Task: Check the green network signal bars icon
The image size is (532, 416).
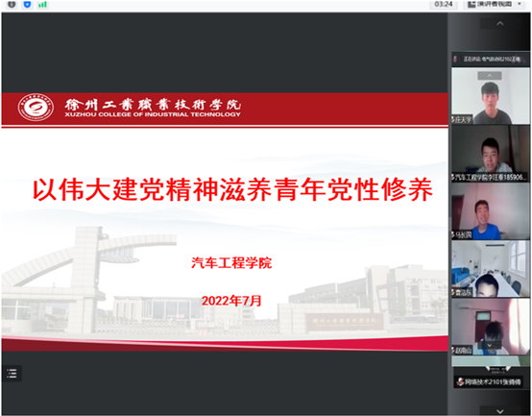Action: [x=43, y=5]
